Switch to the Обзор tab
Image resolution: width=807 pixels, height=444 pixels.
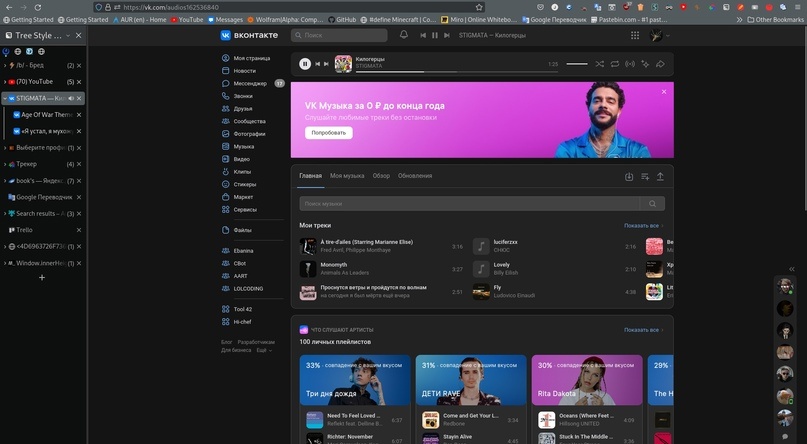point(381,176)
